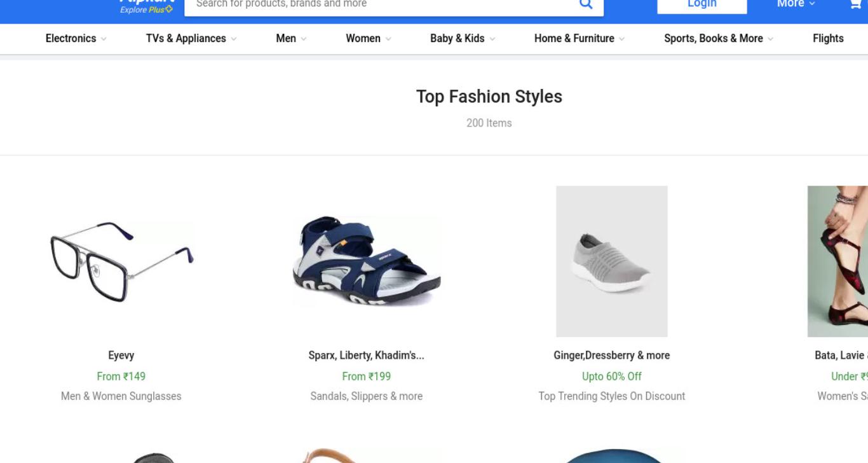Open the shopping cart icon

(857, 4)
